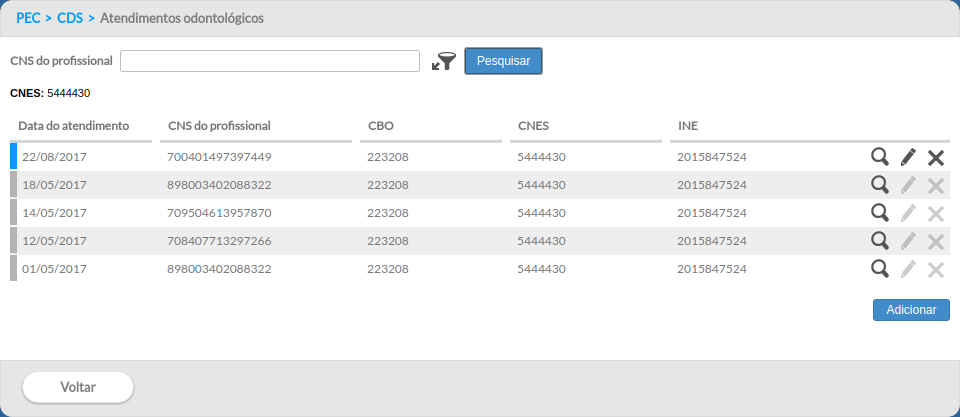Image resolution: width=960 pixels, height=417 pixels.
Task: View the 22/08/2017 record with magnifier icon
Action: click(880, 157)
